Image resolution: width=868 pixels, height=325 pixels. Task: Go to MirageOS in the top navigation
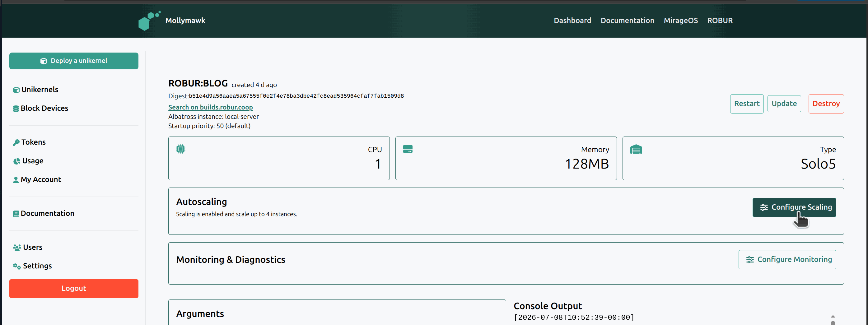681,21
